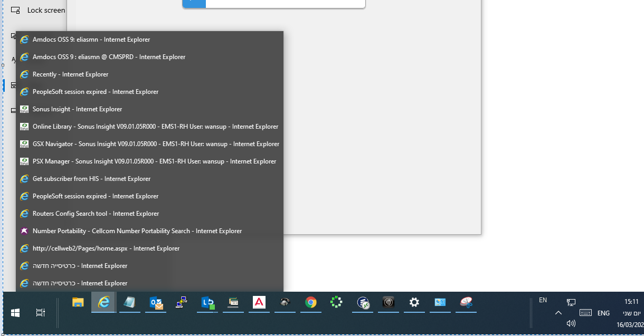Open Task View on the taskbar

coord(41,313)
